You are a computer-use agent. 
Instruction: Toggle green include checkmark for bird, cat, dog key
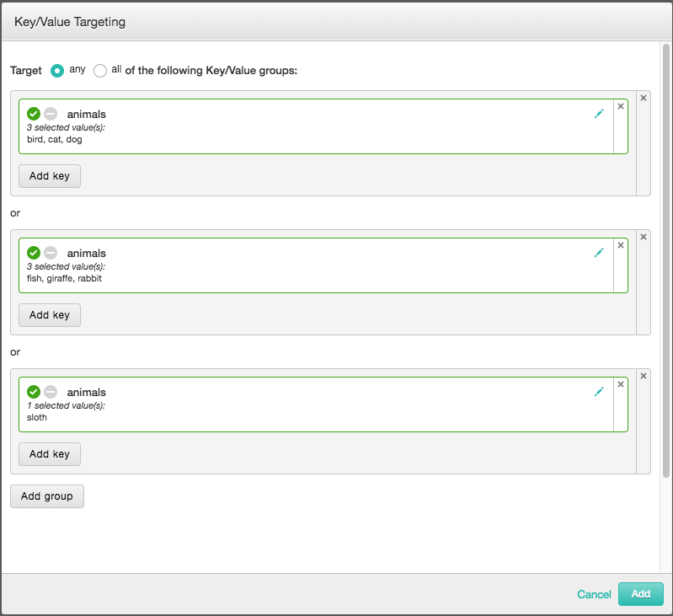34,114
